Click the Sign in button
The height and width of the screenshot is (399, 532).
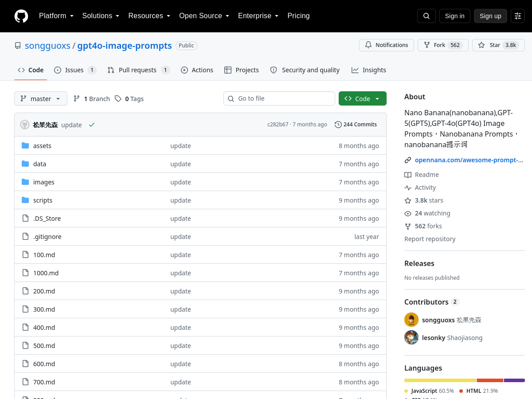click(x=455, y=16)
